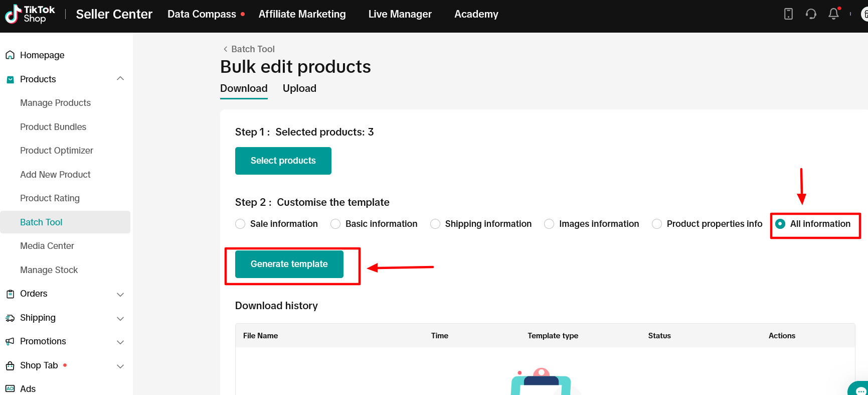Open the notifications bell icon
868x395 pixels.
pos(833,14)
